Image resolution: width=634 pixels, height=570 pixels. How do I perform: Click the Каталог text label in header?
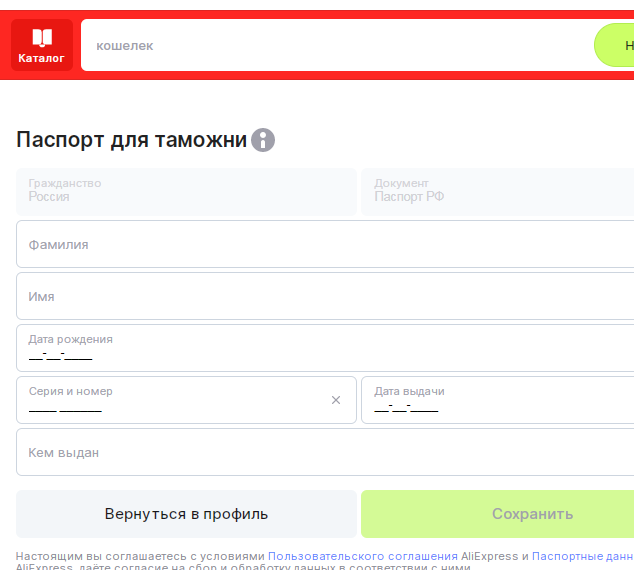[x=41, y=58]
